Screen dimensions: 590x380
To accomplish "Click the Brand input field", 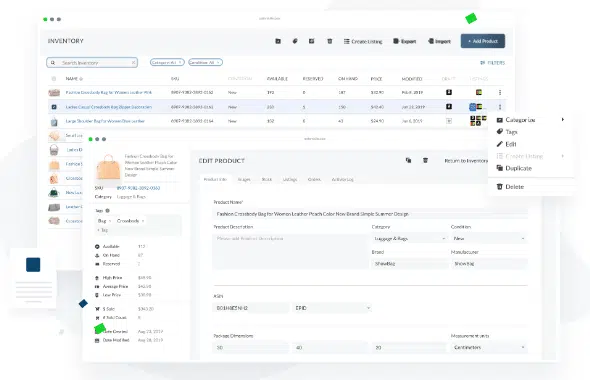I will 409,264.
